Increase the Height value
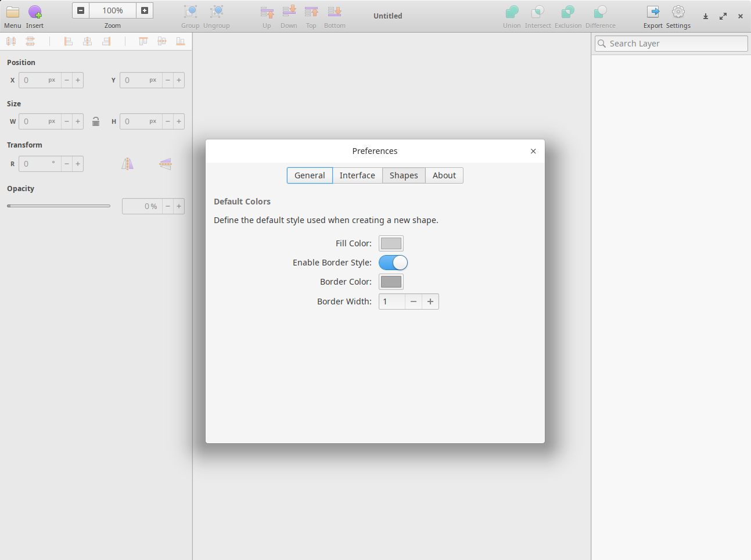 pos(179,121)
